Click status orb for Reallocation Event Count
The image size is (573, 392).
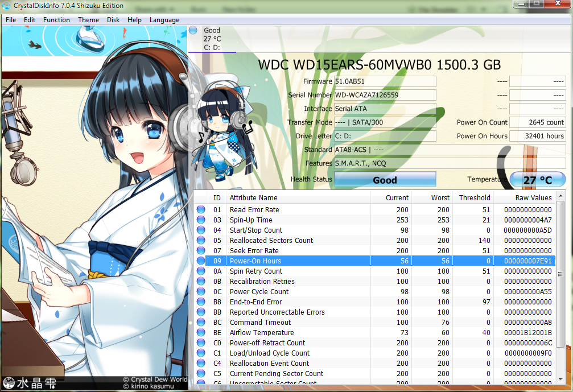click(x=201, y=363)
